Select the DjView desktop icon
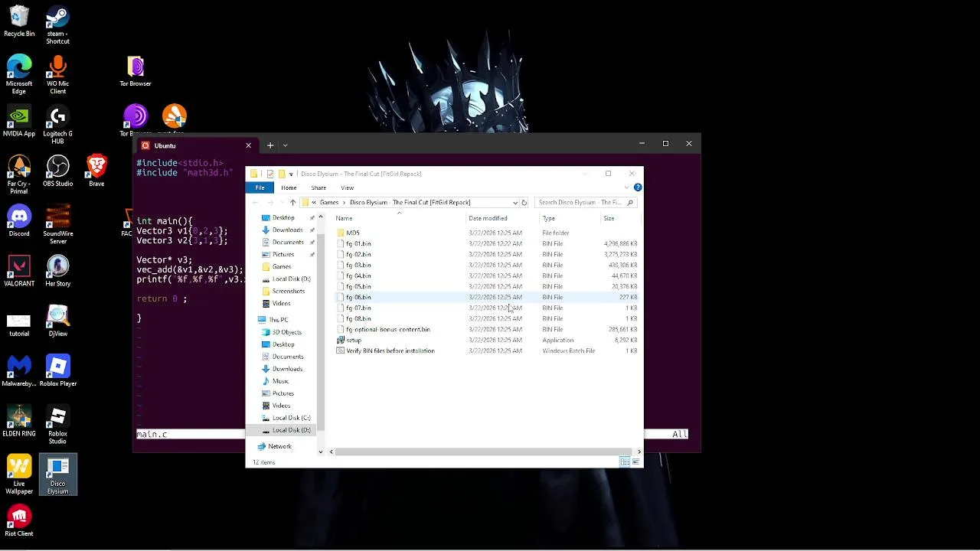 (57, 322)
